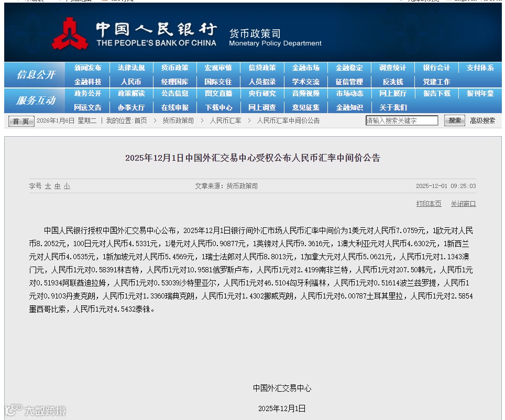505x420 pixels.
Task: Set font size to 小
Action: point(67,186)
